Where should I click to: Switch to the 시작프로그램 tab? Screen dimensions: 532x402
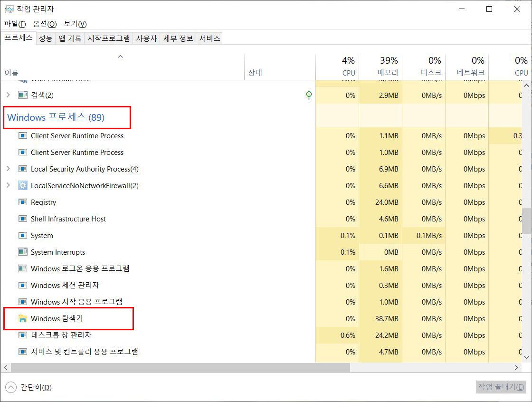point(109,38)
